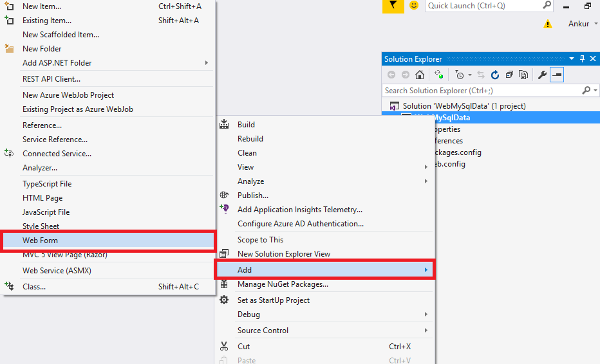Click the Show All Files icon
This screenshot has width=600, height=364.
click(x=523, y=75)
